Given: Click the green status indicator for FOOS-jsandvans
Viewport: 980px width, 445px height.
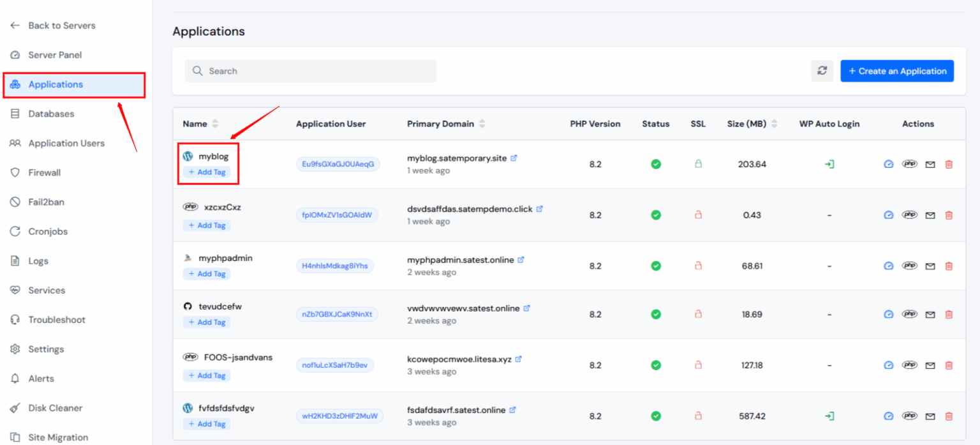Looking at the screenshot, I should (x=655, y=365).
